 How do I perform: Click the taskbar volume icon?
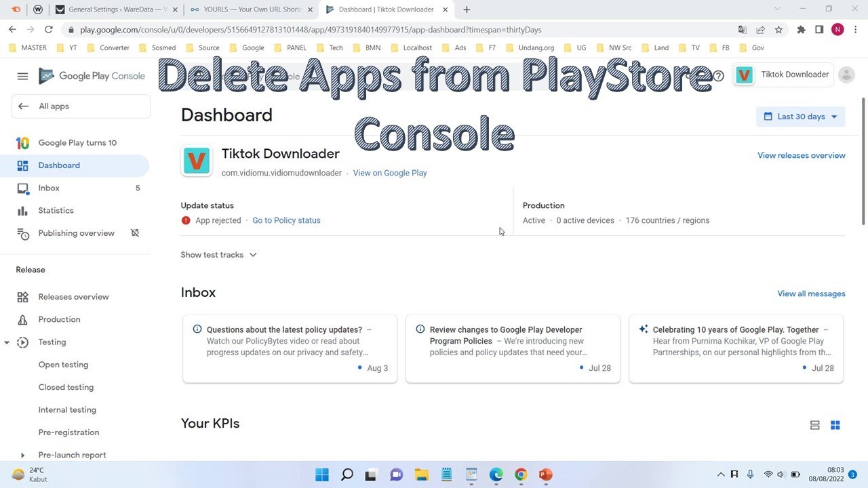tap(781, 474)
